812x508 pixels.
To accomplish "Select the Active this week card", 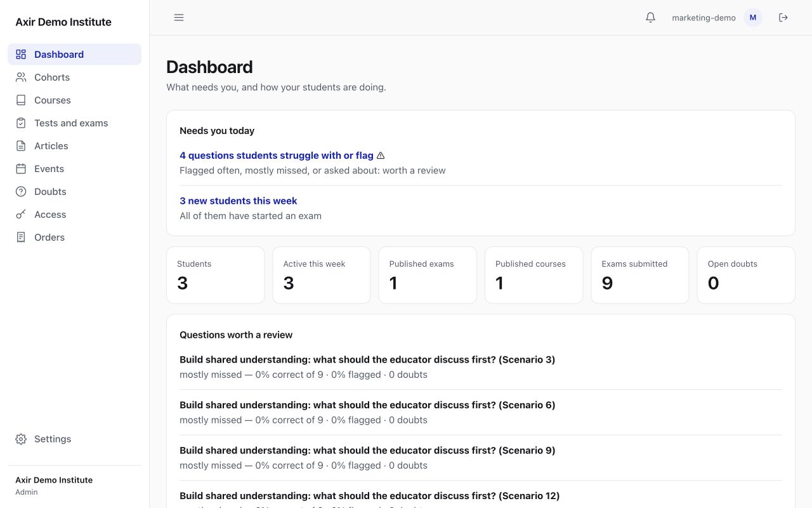I will pyautogui.click(x=322, y=275).
